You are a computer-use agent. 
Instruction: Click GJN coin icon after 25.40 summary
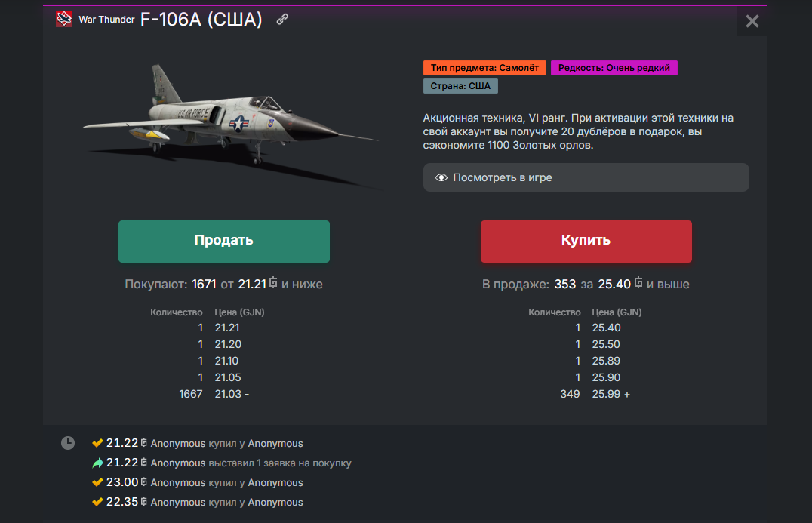(638, 283)
